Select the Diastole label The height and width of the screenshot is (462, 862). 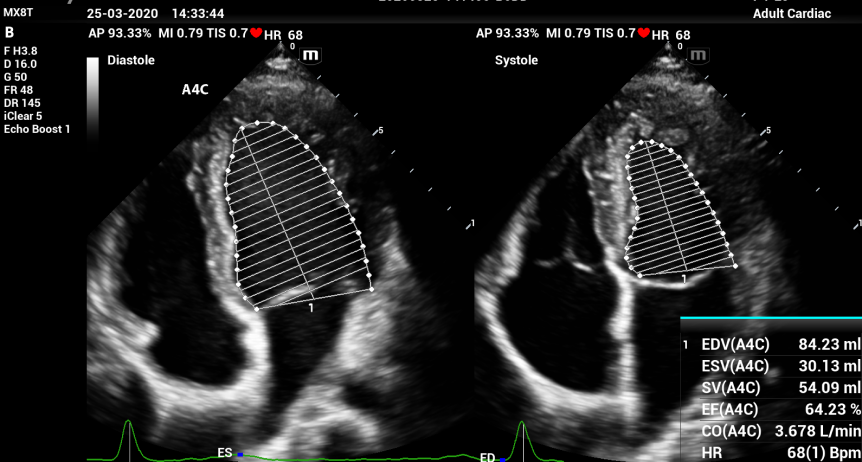(x=131, y=60)
